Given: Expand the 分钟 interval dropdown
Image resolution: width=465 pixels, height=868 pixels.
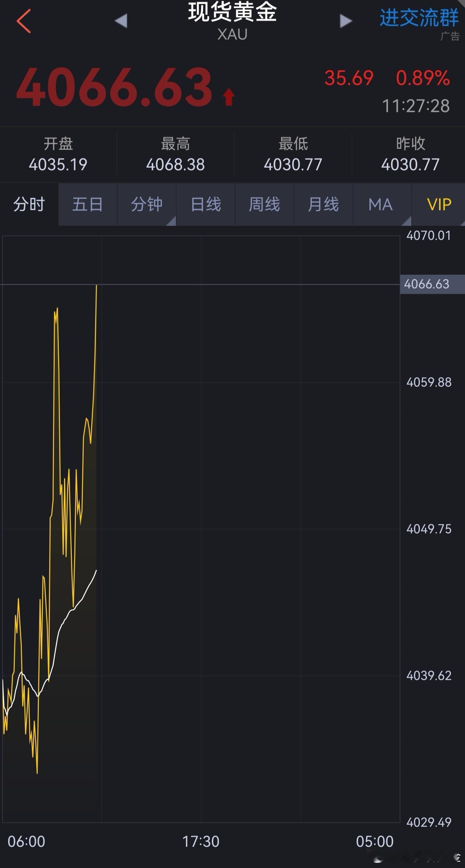Looking at the screenshot, I should [147, 204].
